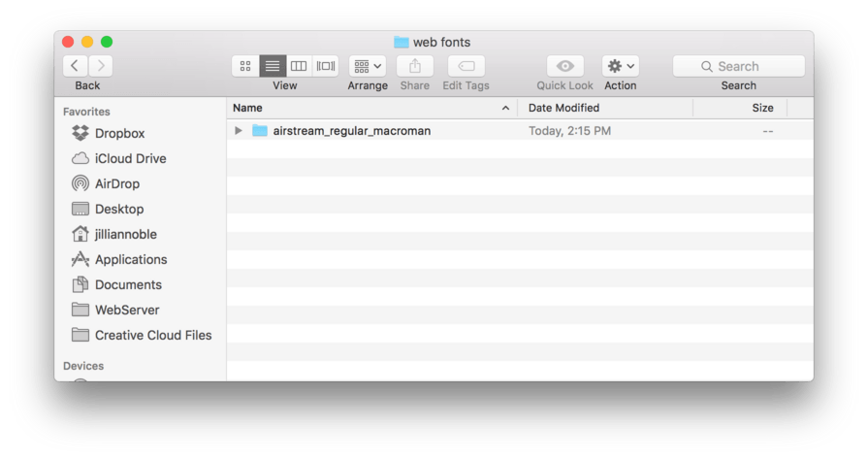Viewport: 868px width, 459px height.
Task: Click the web fonts title folder icon
Action: click(x=402, y=42)
